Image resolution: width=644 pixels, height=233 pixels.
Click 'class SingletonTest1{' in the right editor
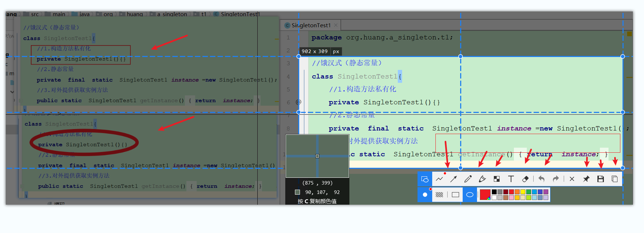[357, 76]
